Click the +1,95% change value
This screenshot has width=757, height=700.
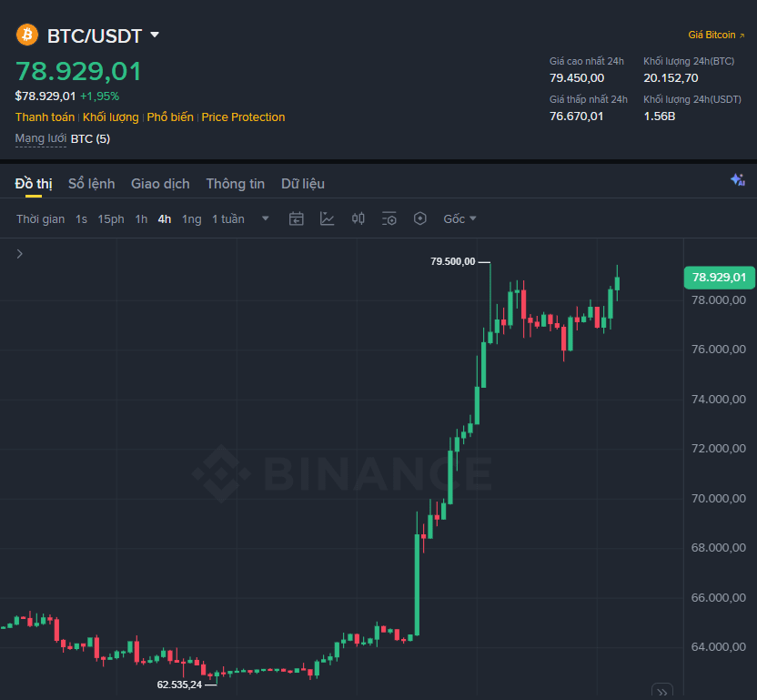coord(99,96)
